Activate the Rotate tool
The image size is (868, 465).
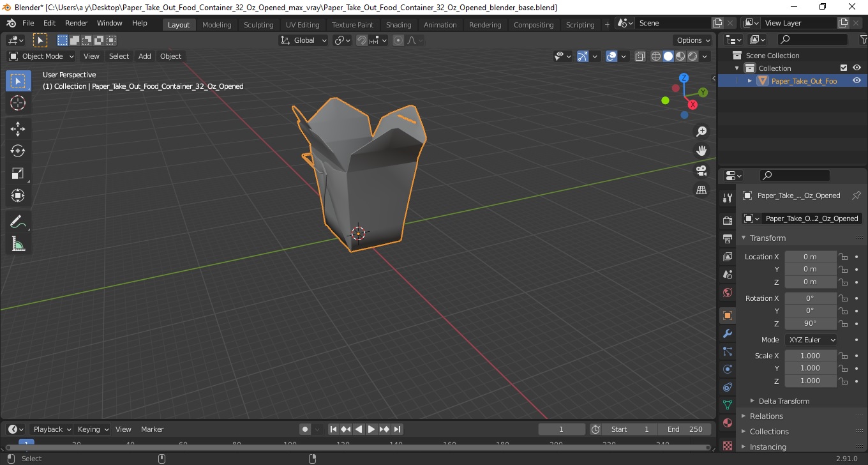point(18,151)
